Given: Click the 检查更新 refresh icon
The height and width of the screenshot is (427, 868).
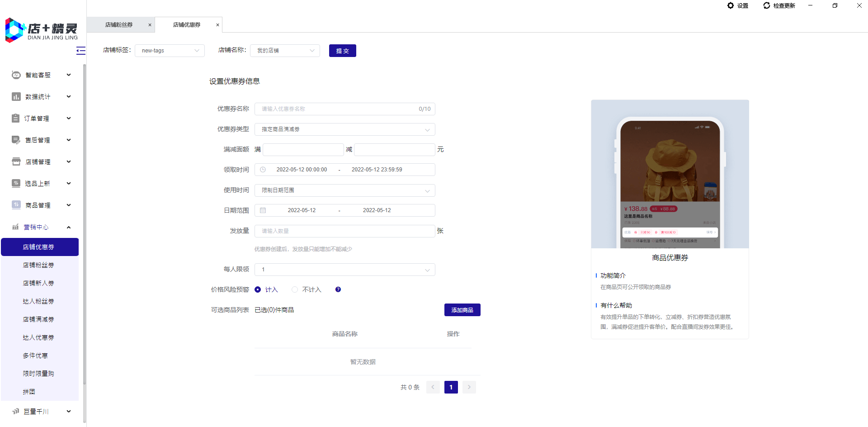Looking at the screenshot, I should tap(767, 5).
